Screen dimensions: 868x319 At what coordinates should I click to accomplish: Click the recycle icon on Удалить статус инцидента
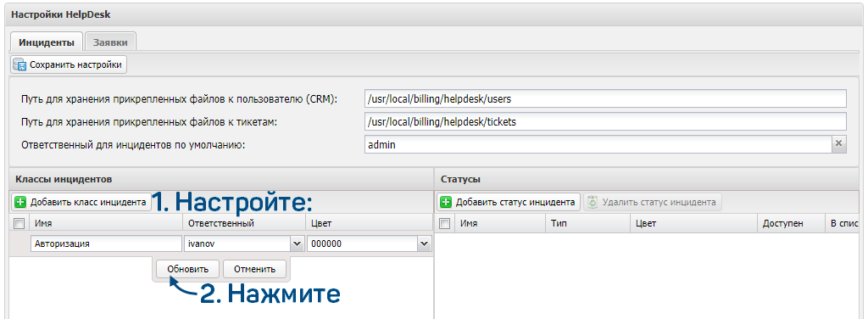(593, 202)
